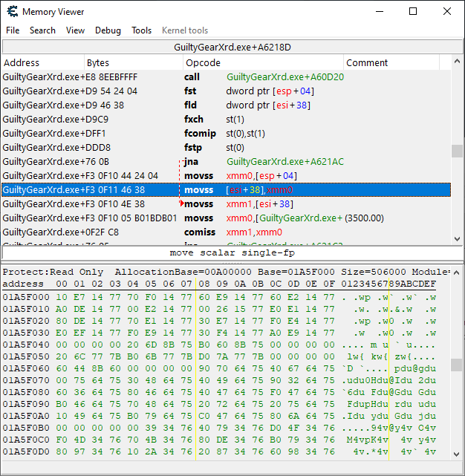Open the File menu
Image resolution: width=465 pixels, height=476 pixels.
coord(13,30)
